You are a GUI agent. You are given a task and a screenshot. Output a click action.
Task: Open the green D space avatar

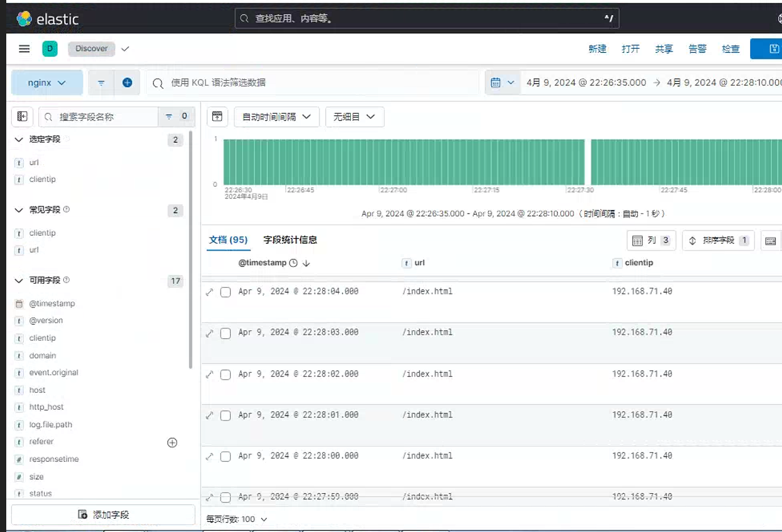point(50,49)
